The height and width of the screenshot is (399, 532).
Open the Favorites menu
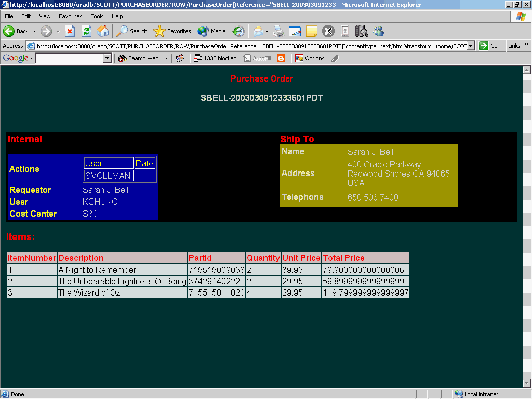[x=71, y=16]
